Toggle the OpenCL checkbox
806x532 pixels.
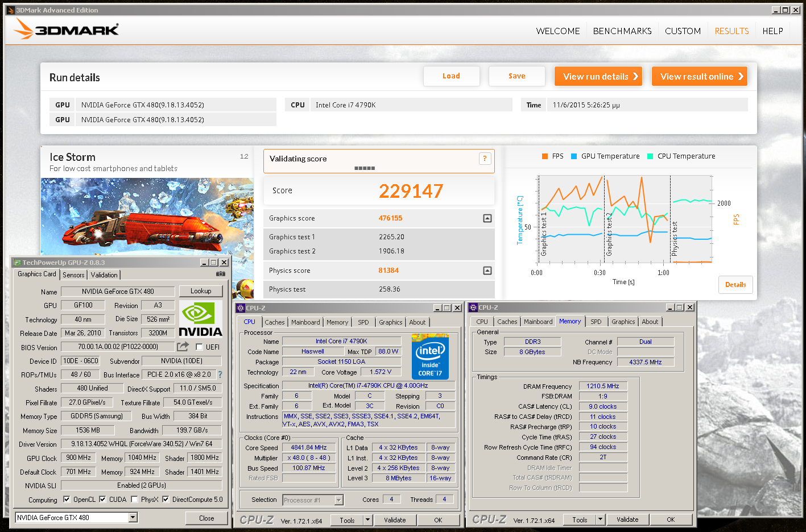click(x=67, y=500)
